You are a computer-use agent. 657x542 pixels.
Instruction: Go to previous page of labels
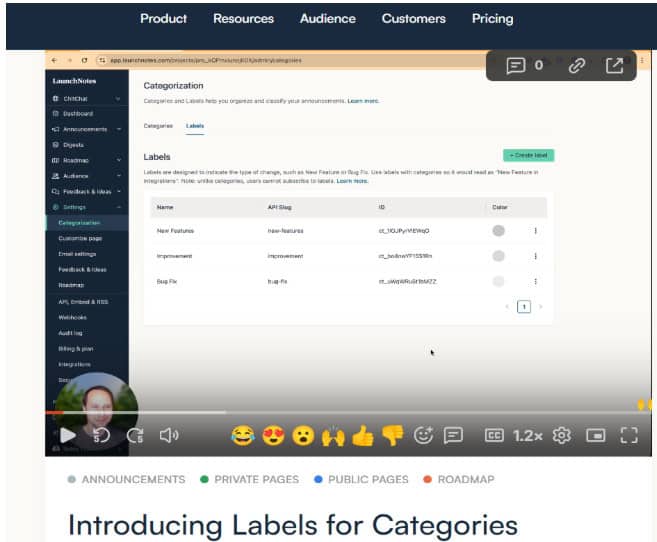click(507, 307)
